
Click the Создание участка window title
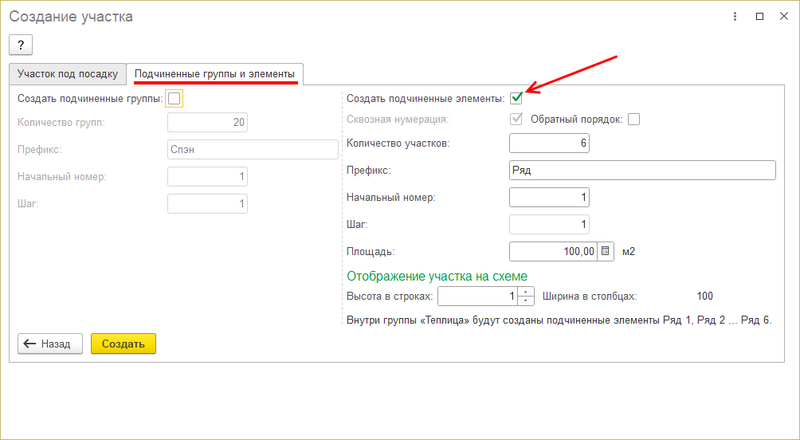71,16
